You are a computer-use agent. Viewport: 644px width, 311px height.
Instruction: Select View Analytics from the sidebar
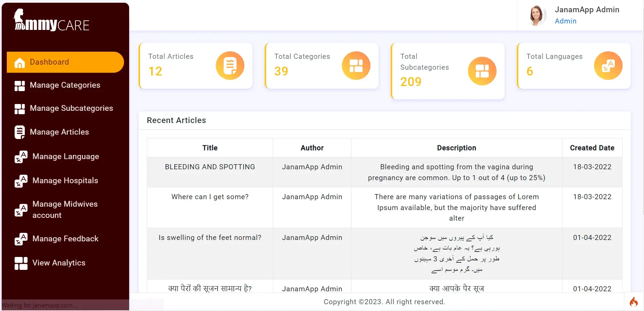coord(59,263)
